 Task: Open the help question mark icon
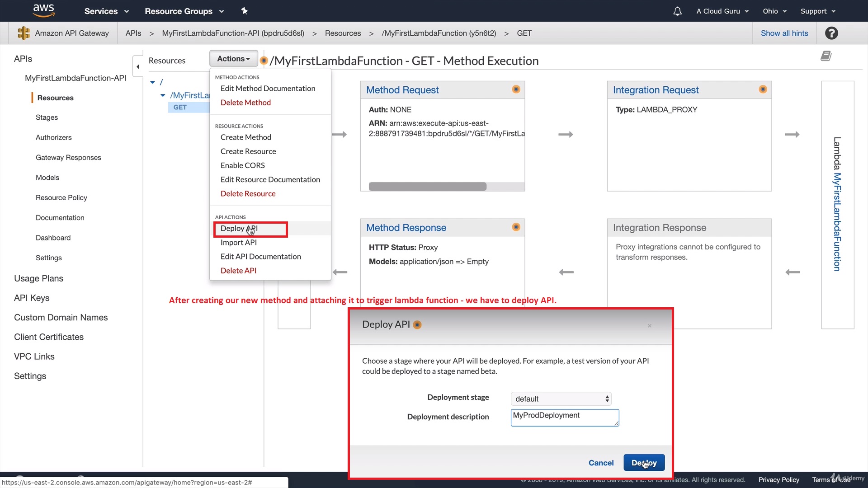coord(831,33)
